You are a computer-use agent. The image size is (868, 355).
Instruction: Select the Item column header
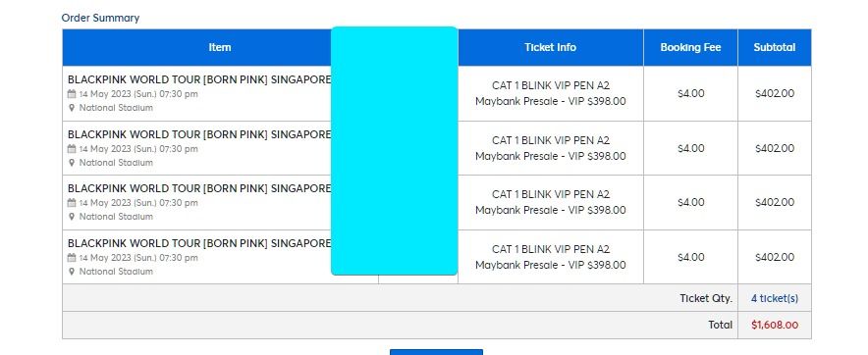tap(220, 47)
